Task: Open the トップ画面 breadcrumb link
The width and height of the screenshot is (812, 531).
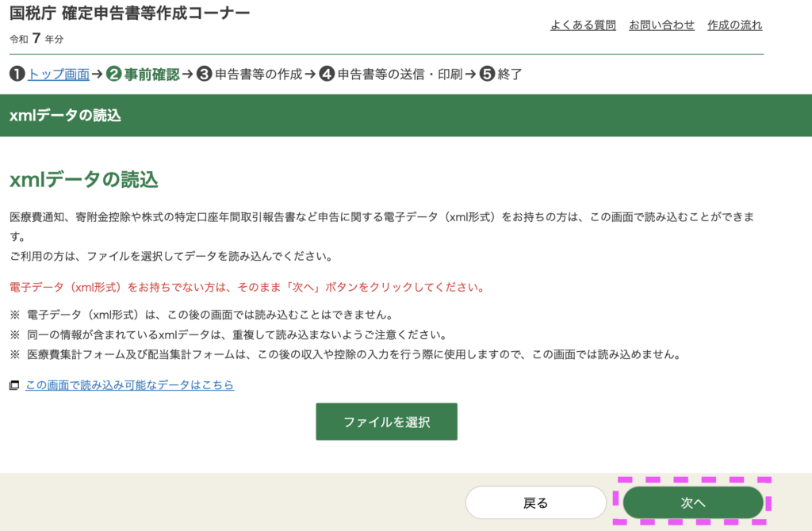Action: (x=59, y=74)
